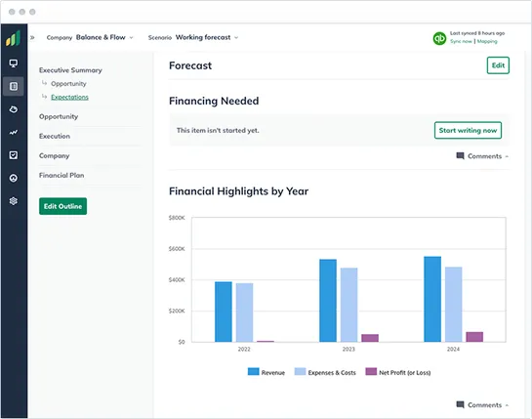532x419 pixels.
Task: Open the checkmark schedule icon in sidebar
Action: point(14,155)
